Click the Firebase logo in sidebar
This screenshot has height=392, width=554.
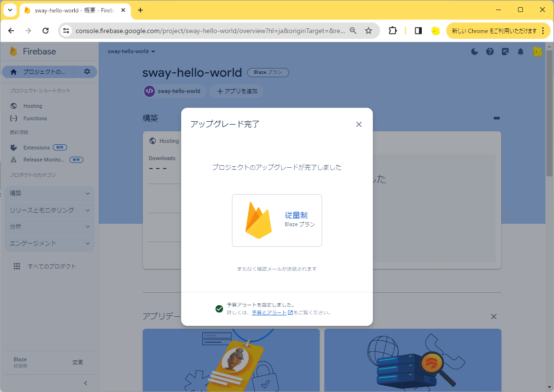(x=33, y=51)
